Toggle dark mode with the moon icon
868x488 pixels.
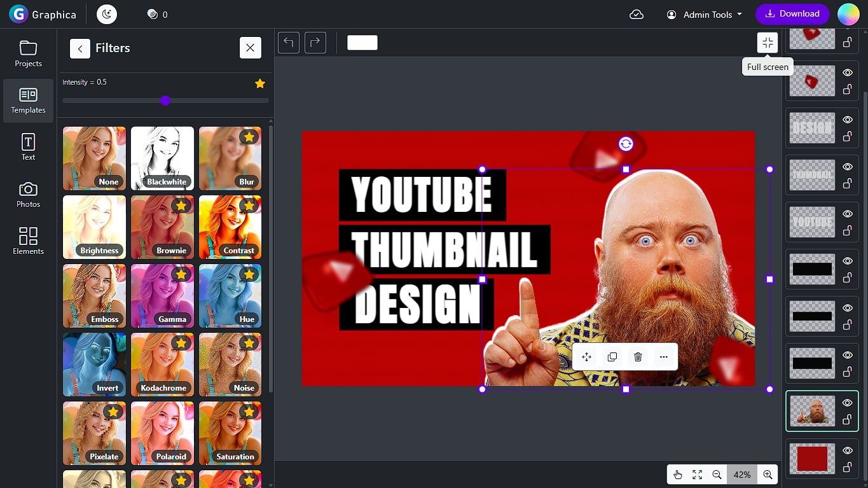point(107,14)
